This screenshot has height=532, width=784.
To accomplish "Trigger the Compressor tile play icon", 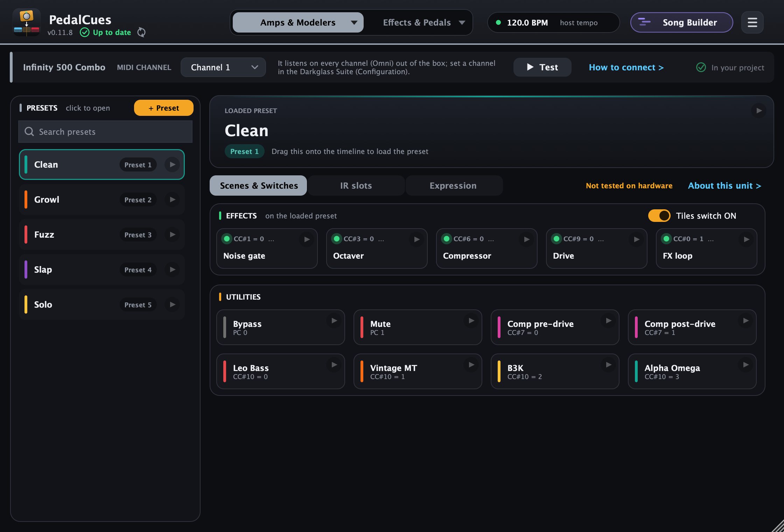I will coord(526,239).
